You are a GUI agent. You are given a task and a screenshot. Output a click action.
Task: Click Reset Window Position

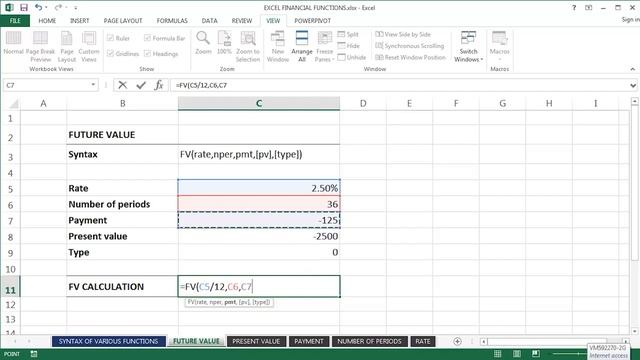point(410,57)
